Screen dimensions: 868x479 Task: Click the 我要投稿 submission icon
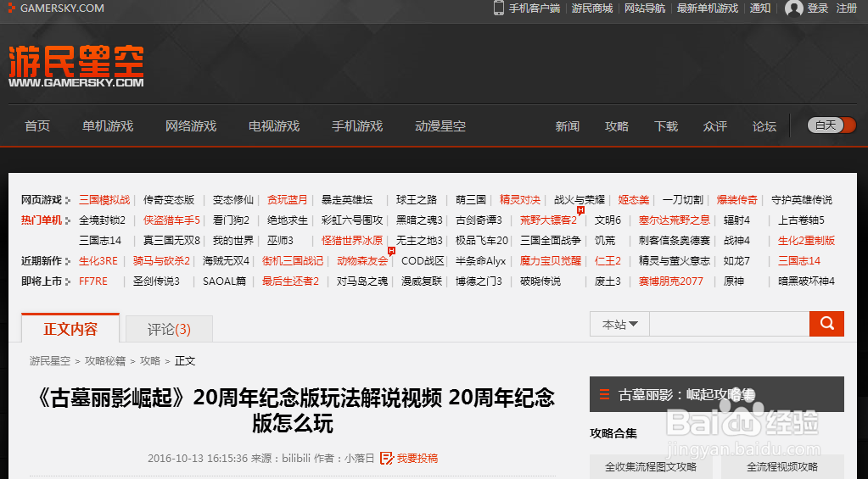click(386, 458)
